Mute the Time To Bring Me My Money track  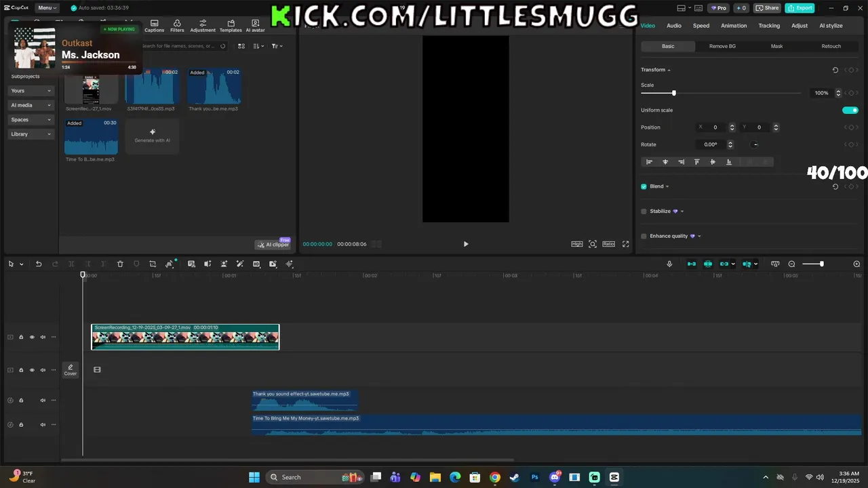point(43,425)
